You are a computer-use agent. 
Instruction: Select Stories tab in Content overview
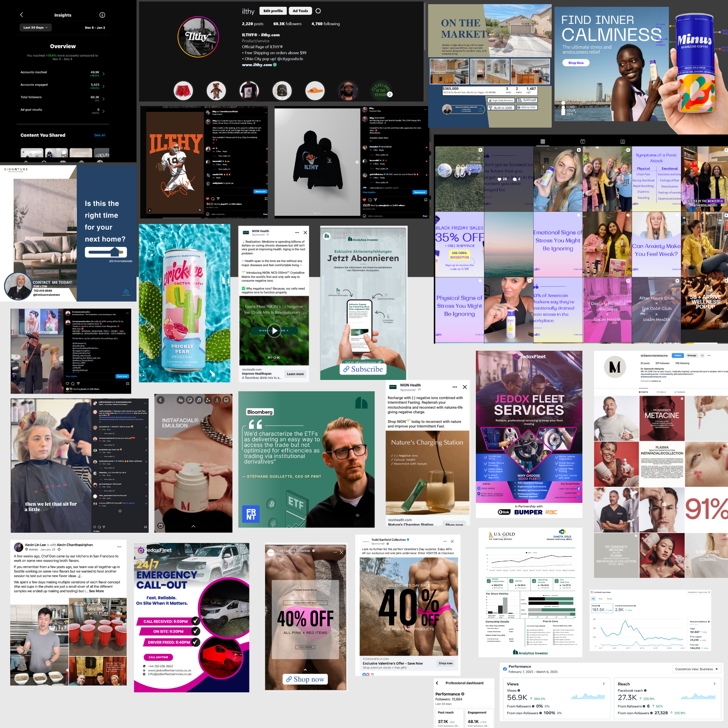point(610,599)
